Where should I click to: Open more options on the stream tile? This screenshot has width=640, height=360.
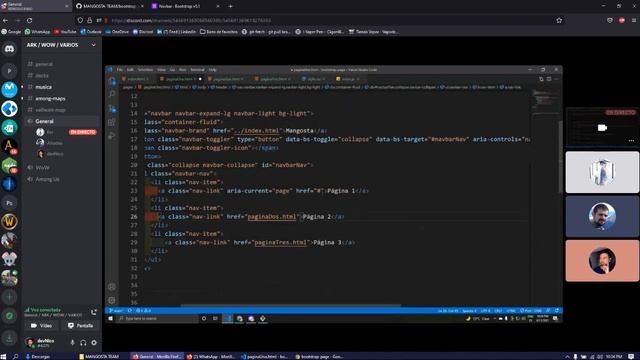[631, 140]
